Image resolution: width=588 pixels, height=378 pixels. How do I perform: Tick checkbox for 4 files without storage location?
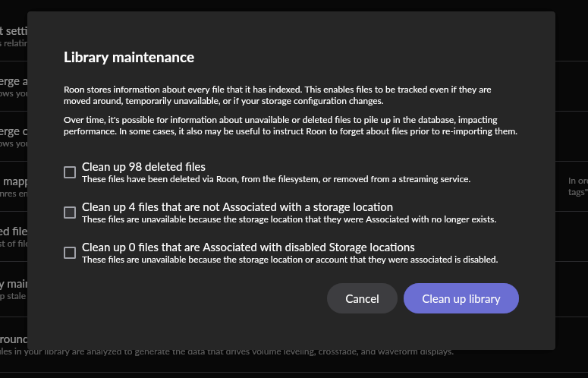click(70, 213)
